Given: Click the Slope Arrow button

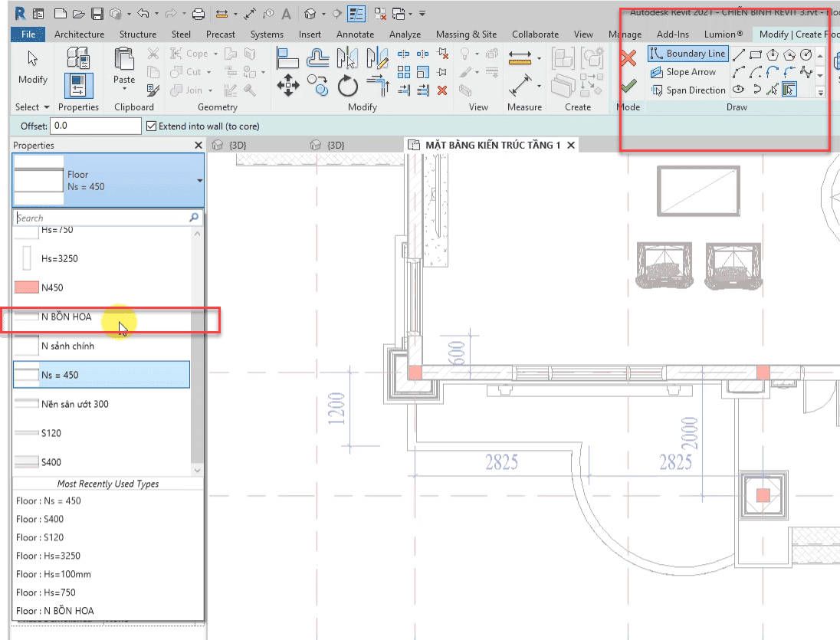Looking at the screenshot, I should [x=683, y=72].
